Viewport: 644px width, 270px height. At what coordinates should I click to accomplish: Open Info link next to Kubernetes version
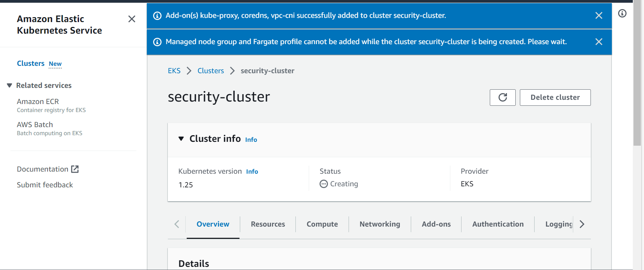[x=252, y=172]
